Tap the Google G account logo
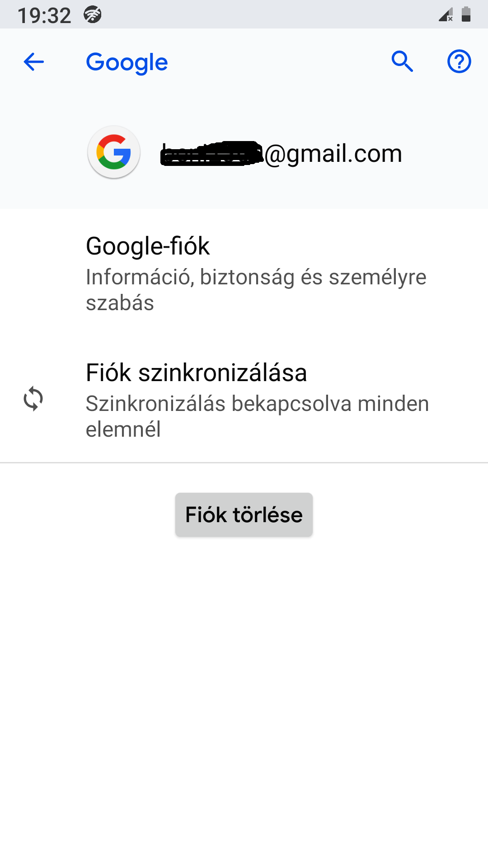Image resolution: width=488 pixels, height=868 pixels. 114,152
